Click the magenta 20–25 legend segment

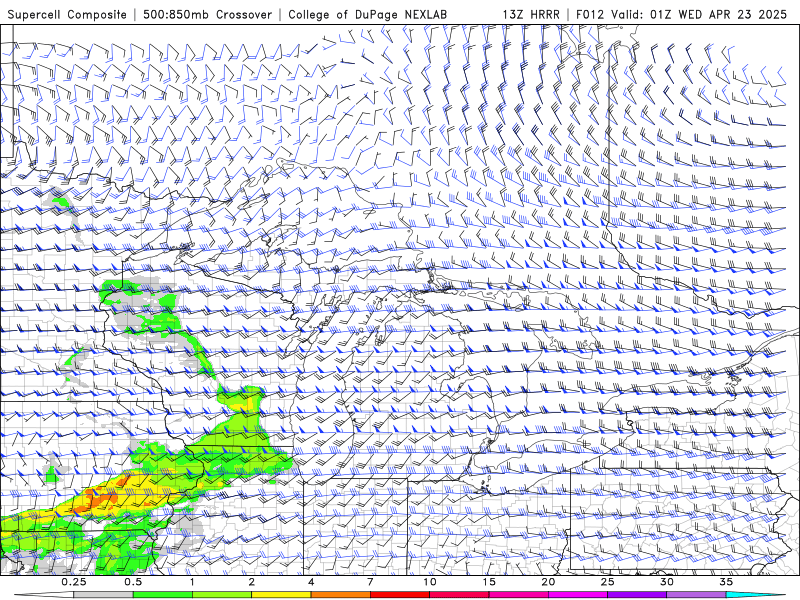click(578, 595)
